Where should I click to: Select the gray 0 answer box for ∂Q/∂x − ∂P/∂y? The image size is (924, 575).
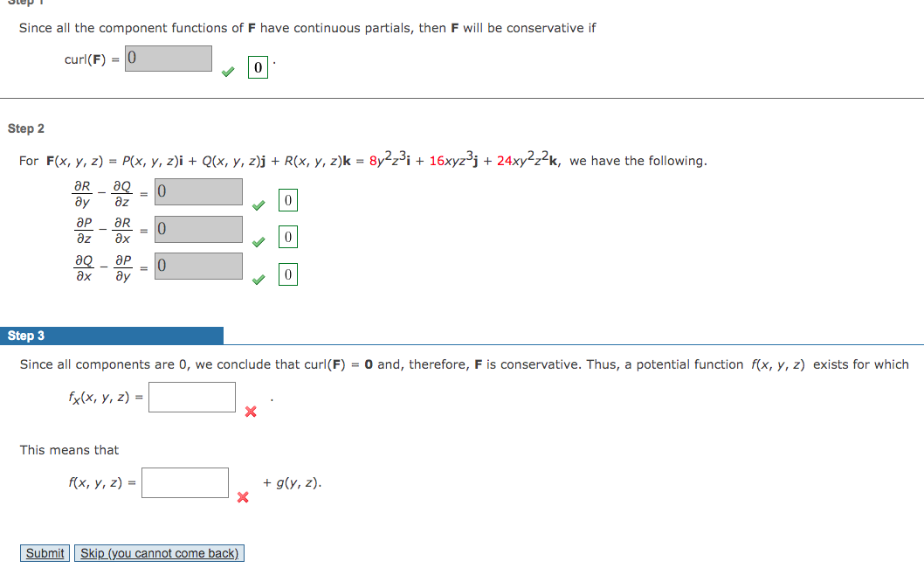click(x=197, y=266)
